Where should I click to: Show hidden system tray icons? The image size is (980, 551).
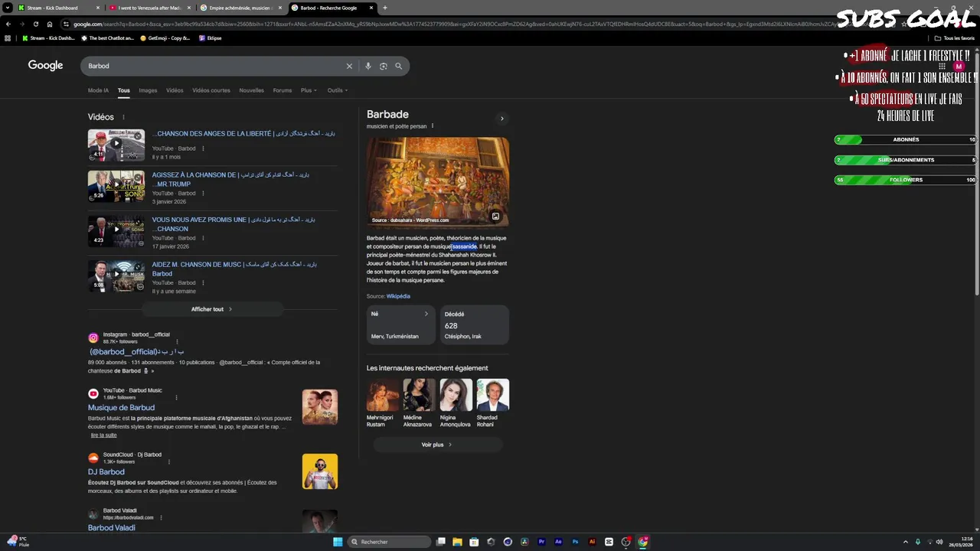click(x=906, y=542)
